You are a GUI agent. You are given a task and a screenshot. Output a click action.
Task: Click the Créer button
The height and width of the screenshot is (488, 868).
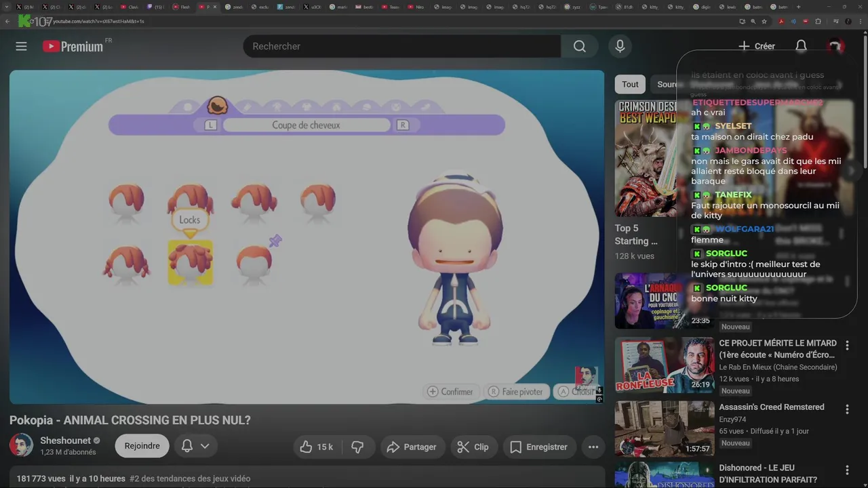pos(756,46)
